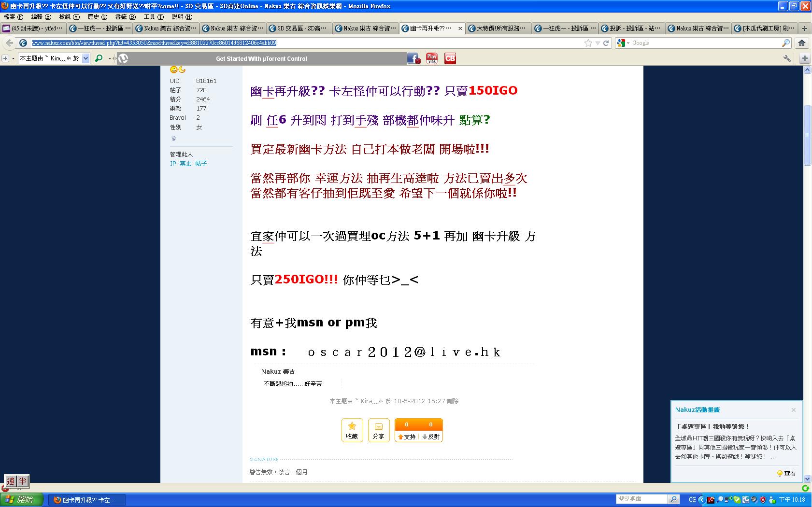Click the 禁止 link under 管理此人

pyautogui.click(x=185, y=164)
